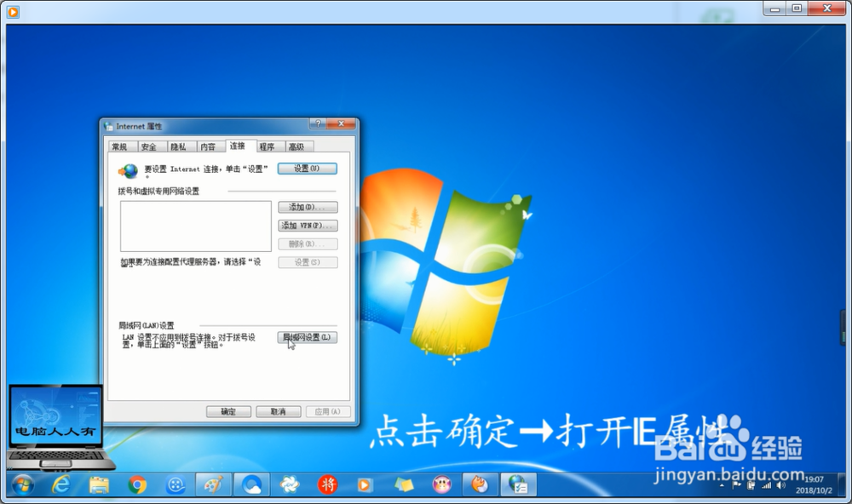Open the Windows Start orb
The height and width of the screenshot is (504, 852).
point(23,484)
